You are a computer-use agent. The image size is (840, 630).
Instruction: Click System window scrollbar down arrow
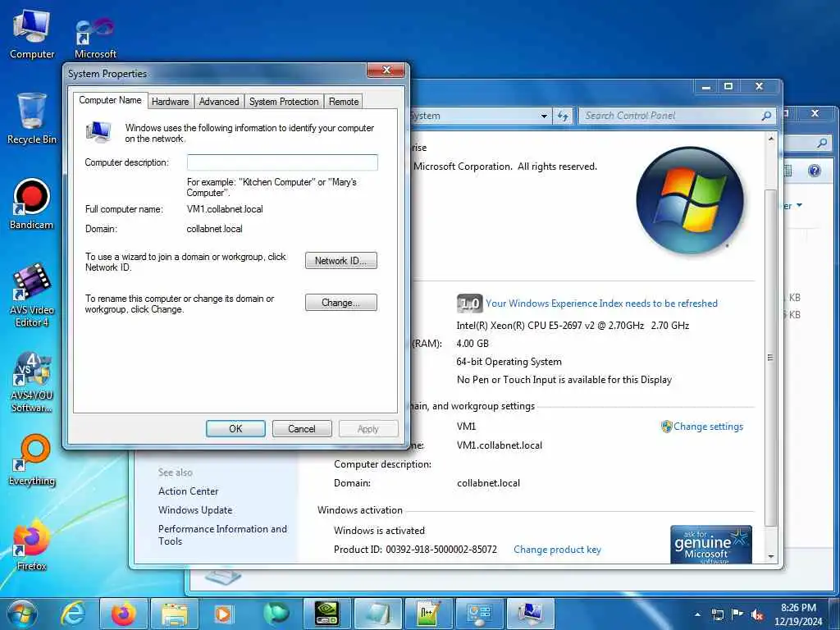tap(771, 557)
